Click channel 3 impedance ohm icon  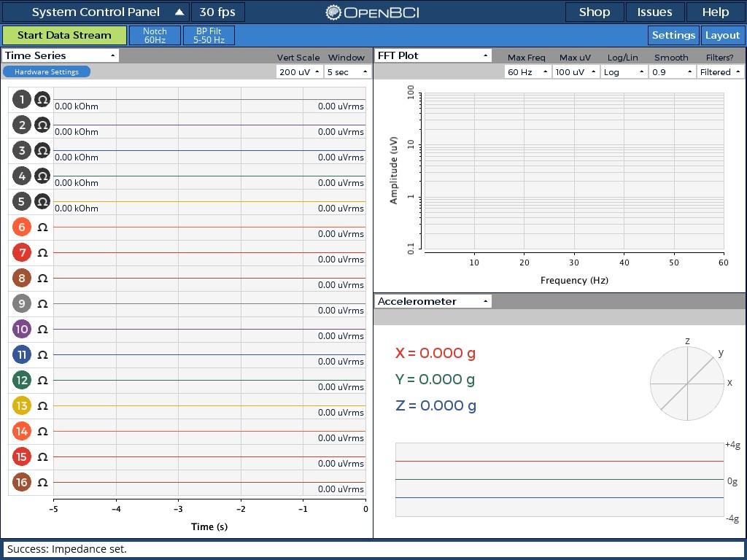point(42,150)
